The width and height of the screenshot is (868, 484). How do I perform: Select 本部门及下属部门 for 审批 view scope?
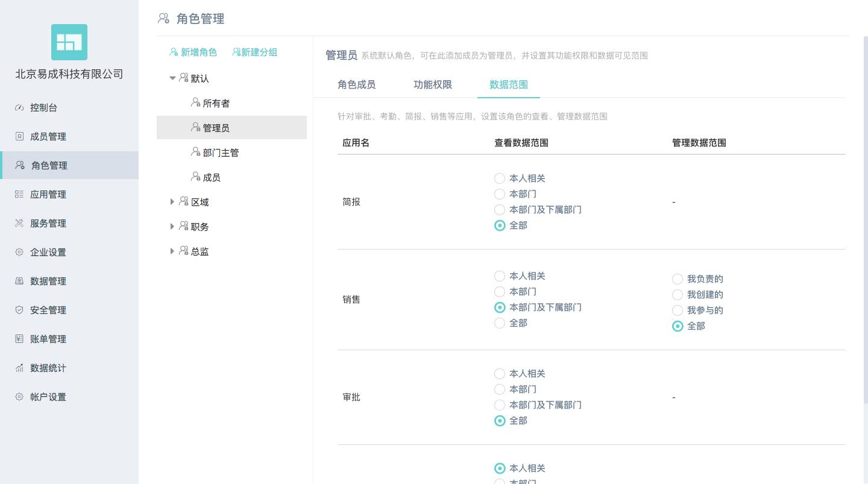500,405
